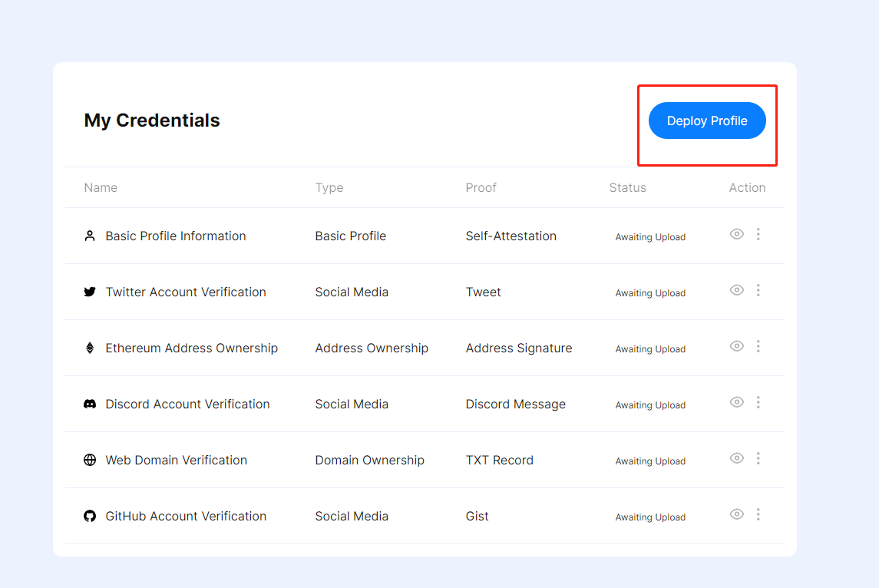Select the GitHub Account Verification name
This screenshot has width=879, height=588.
(x=186, y=517)
